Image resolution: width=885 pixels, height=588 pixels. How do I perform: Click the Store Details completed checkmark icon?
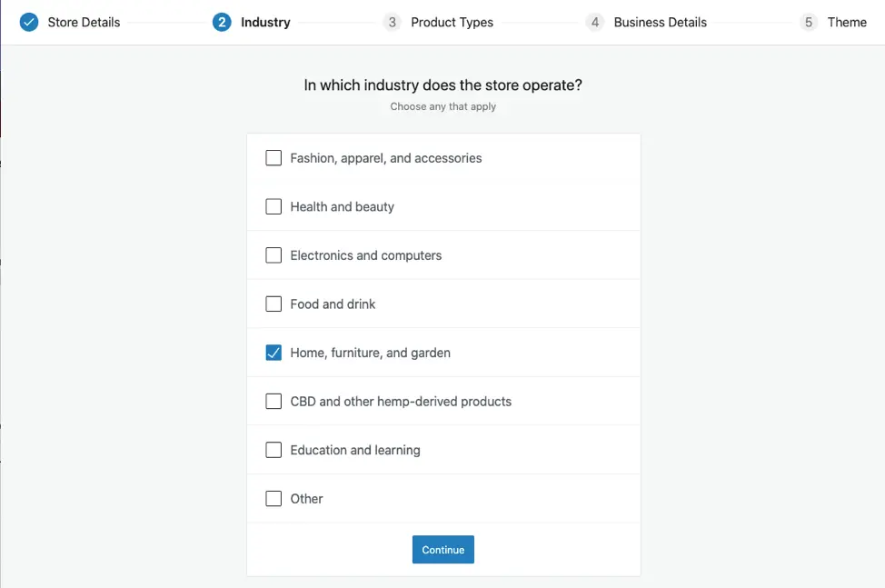(29, 22)
